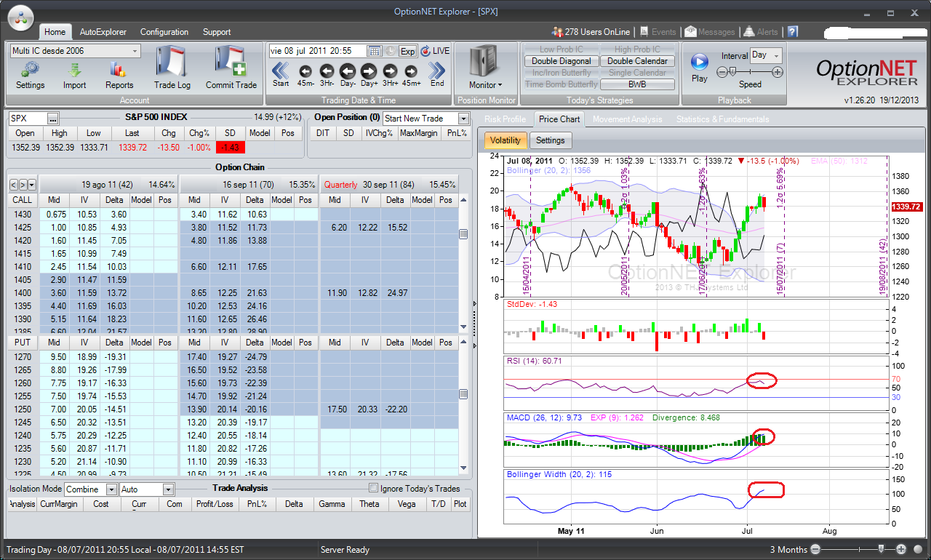
Task: Jump to Start with double left chevron
Action: click(x=281, y=71)
